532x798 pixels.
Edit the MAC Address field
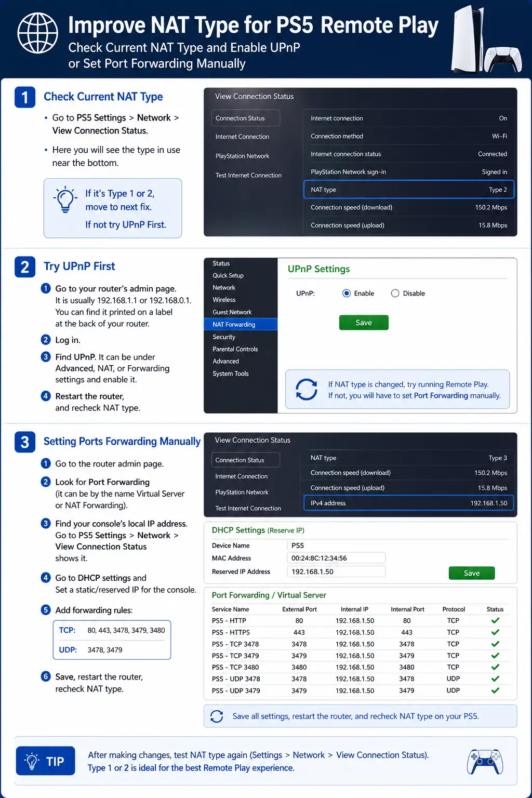pos(336,558)
